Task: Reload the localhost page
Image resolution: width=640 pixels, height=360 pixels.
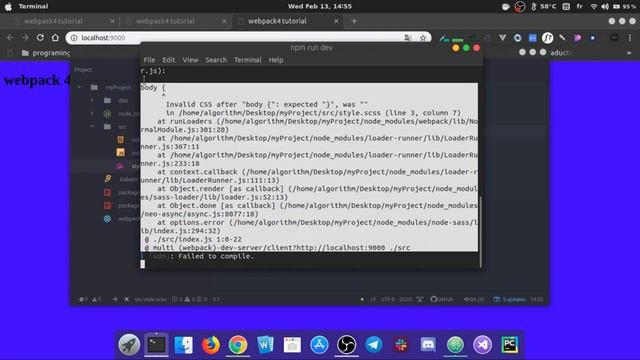Action: click(x=40, y=38)
